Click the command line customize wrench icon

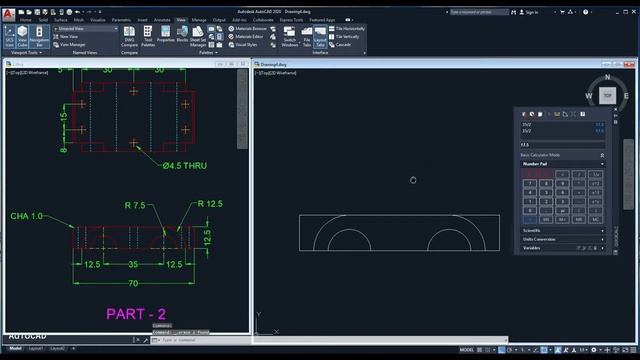coord(145,340)
